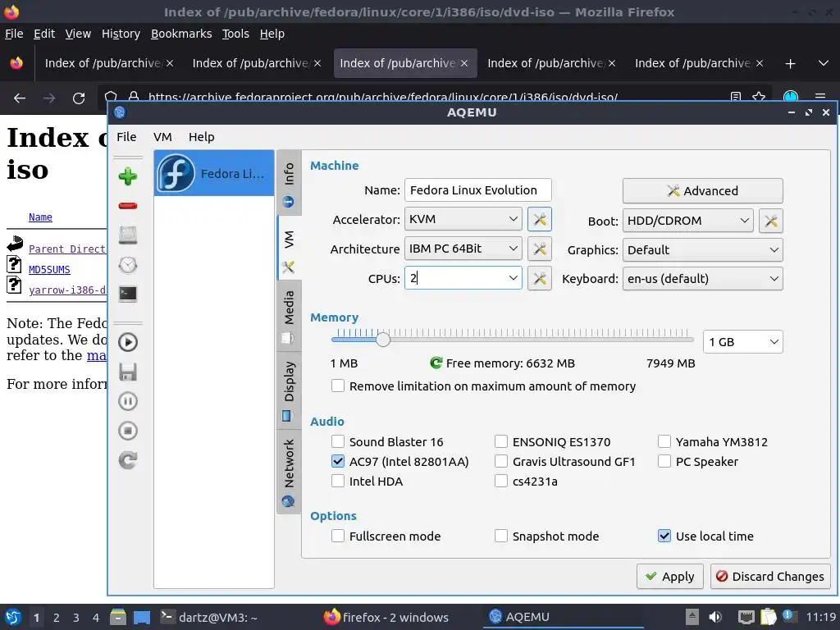Switch to the Info side tab
The width and height of the screenshot is (840, 630).
[x=290, y=184]
